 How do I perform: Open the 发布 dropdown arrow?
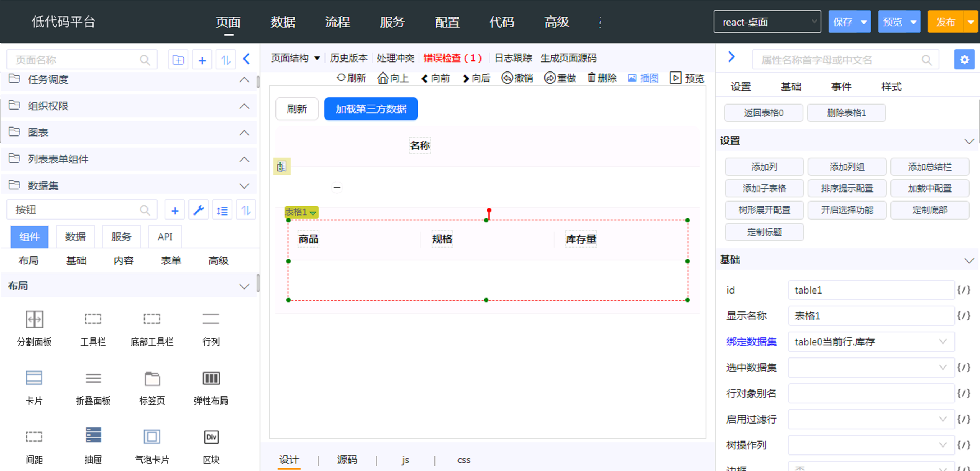[x=971, y=22]
